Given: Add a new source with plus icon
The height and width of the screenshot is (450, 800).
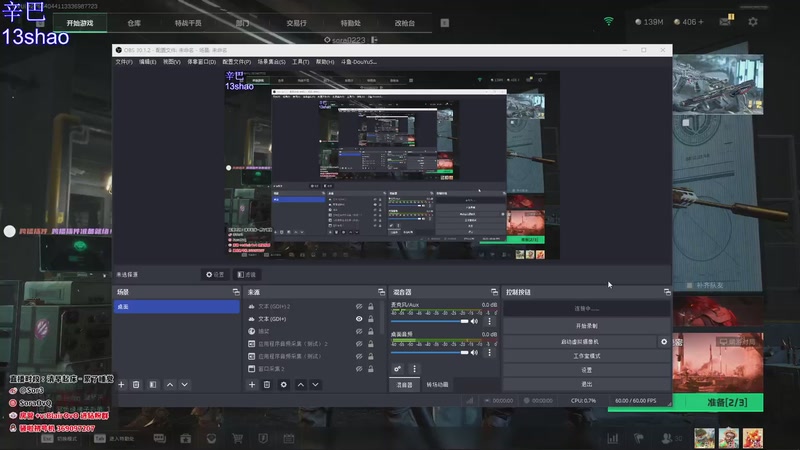Looking at the screenshot, I should pyautogui.click(x=252, y=385).
